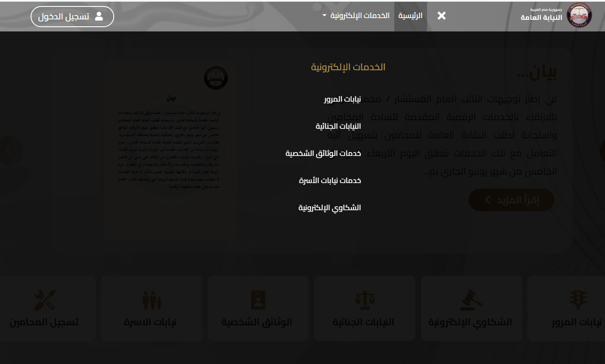Screen dimensions: 605x364
Task: Select النيابات الجنائية from the services menu
Action: tap(338, 126)
